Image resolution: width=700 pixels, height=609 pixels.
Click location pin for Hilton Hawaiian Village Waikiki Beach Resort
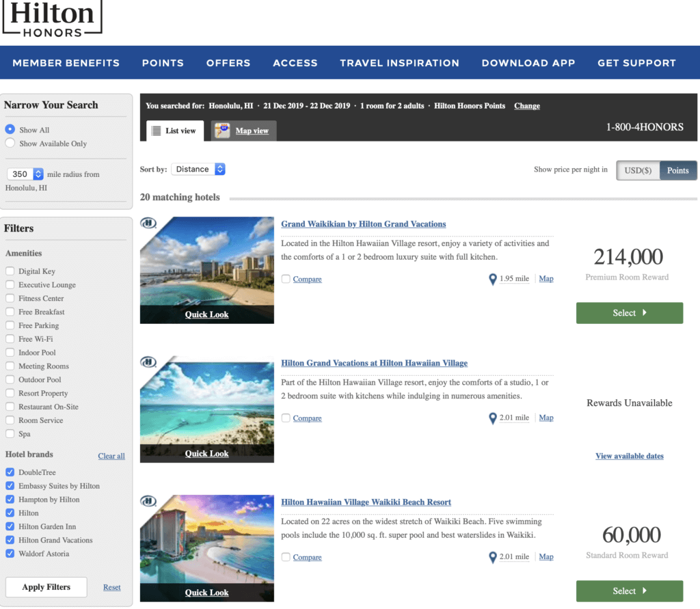click(492, 557)
